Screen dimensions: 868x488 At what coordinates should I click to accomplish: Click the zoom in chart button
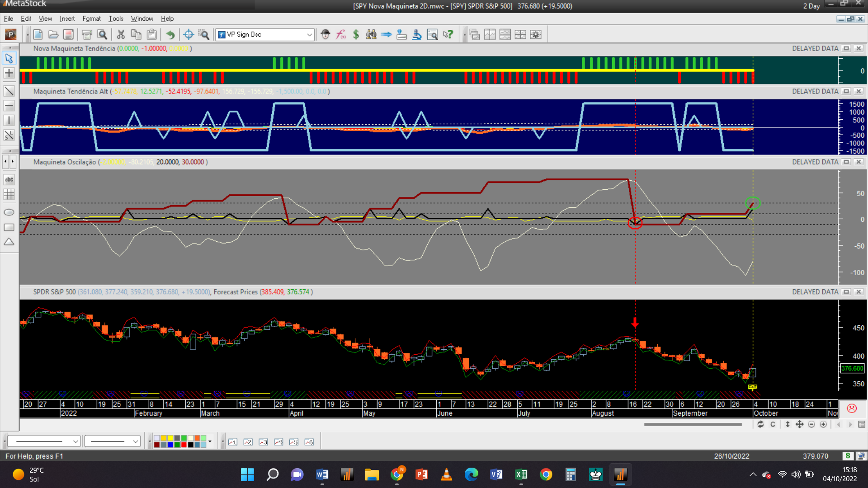pos(823,424)
